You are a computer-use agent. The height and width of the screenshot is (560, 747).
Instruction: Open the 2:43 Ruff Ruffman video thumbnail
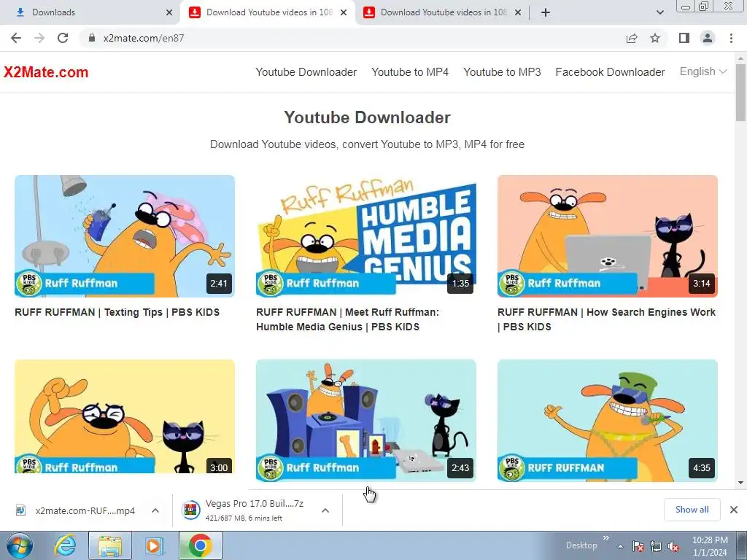click(366, 421)
